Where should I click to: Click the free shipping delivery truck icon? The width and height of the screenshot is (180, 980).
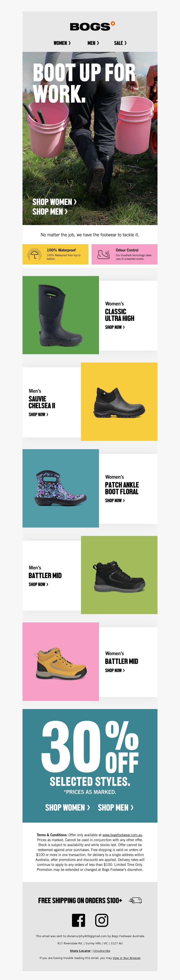pos(135,900)
